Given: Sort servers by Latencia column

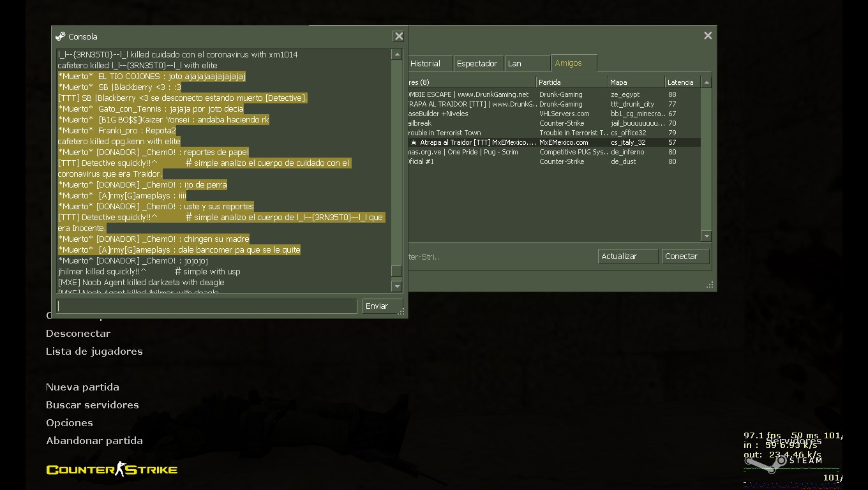Looking at the screenshot, I should [683, 82].
